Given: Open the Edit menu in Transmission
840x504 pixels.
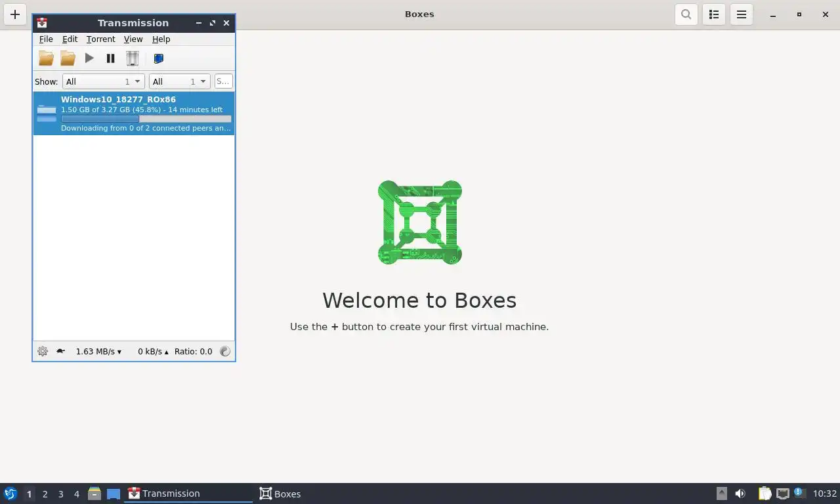Looking at the screenshot, I should coord(70,39).
